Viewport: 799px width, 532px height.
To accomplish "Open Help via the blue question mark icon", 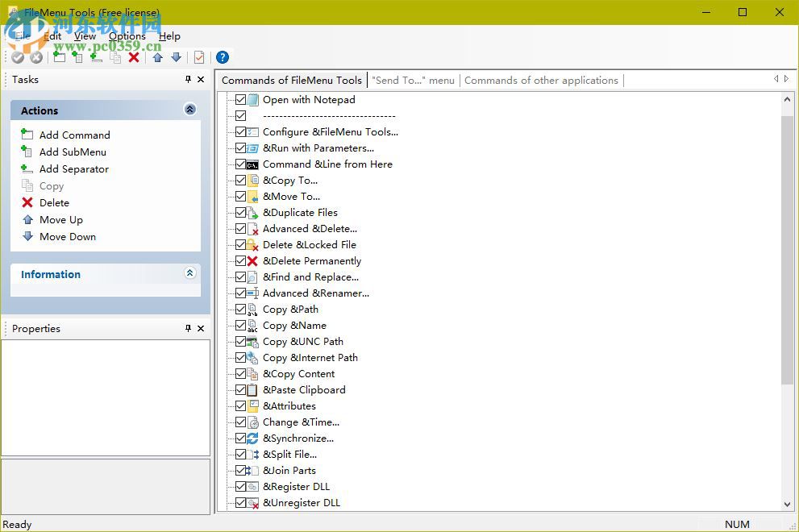I will (x=223, y=57).
